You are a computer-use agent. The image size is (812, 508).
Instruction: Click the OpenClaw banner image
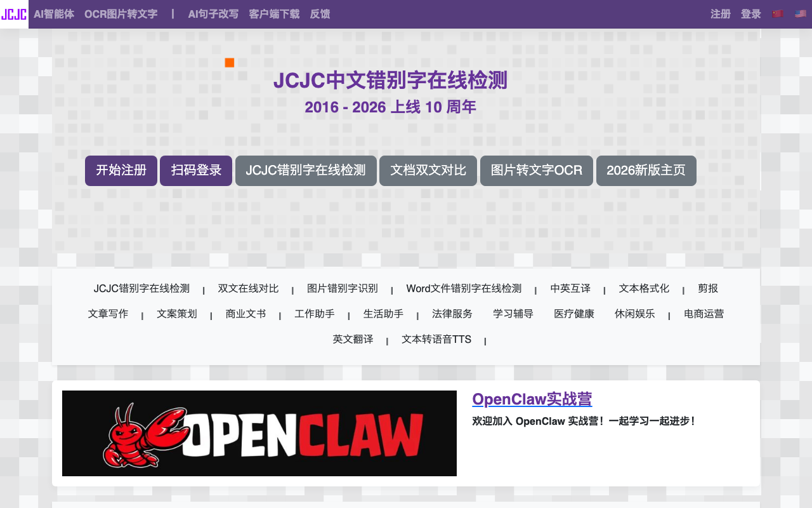[259, 433]
